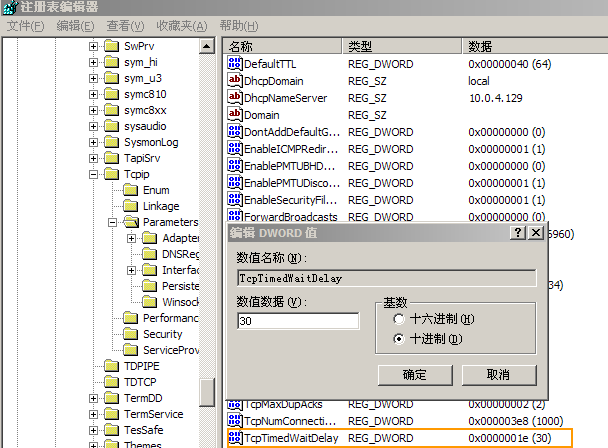
Task: Expand the SwPrv tree node
Action: click(x=94, y=46)
